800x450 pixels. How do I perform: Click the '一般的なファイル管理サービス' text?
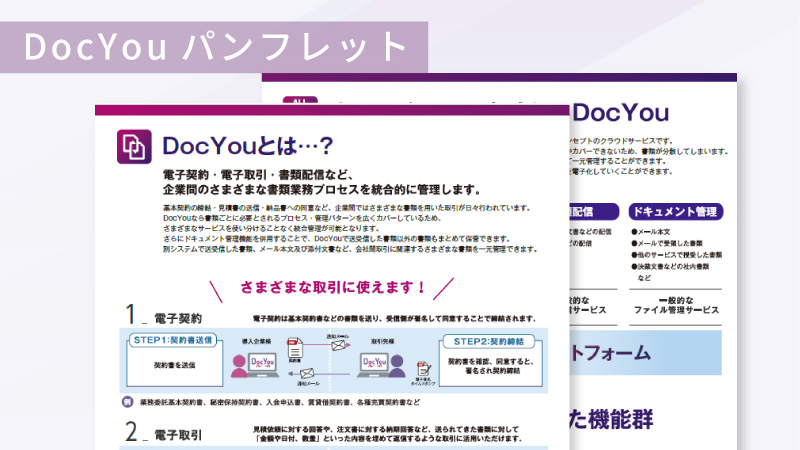[x=676, y=305]
